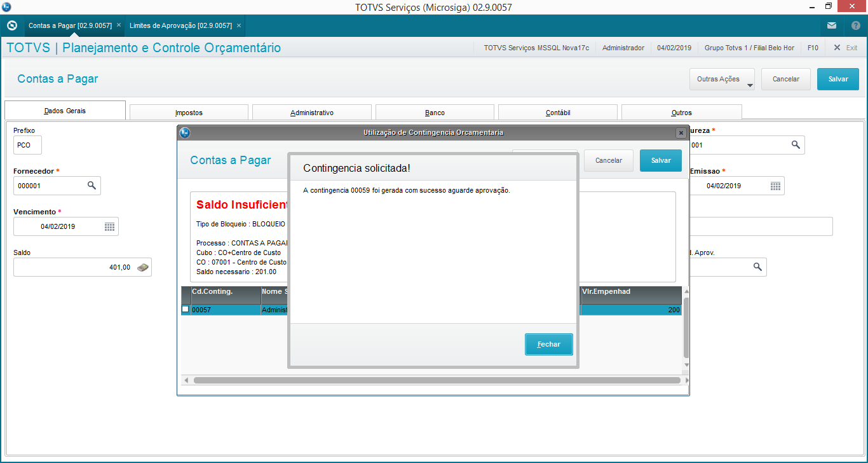This screenshot has height=463, width=868.
Task: Click the F10 shortcut in the header
Action: [813, 48]
